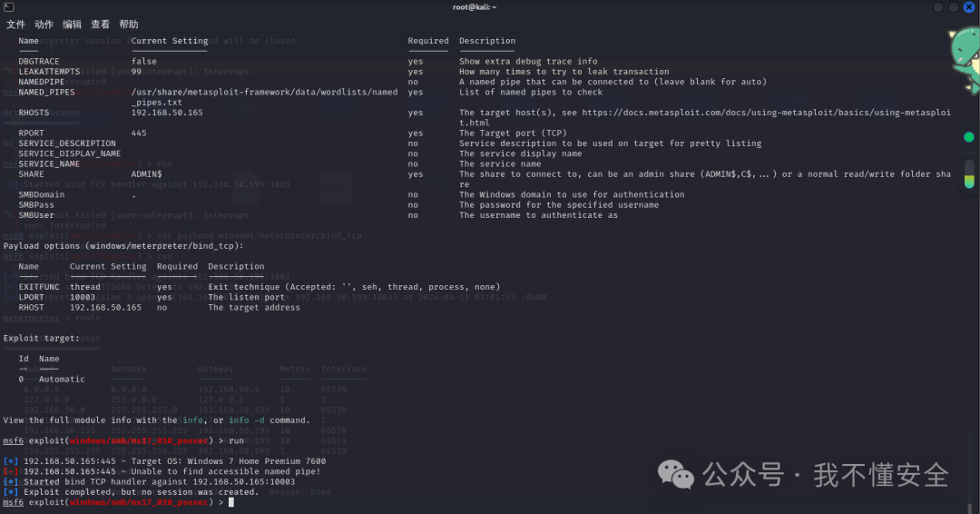Viewport: 980px width, 514px height.
Task: Open the 帮助 menu
Action: point(129,25)
